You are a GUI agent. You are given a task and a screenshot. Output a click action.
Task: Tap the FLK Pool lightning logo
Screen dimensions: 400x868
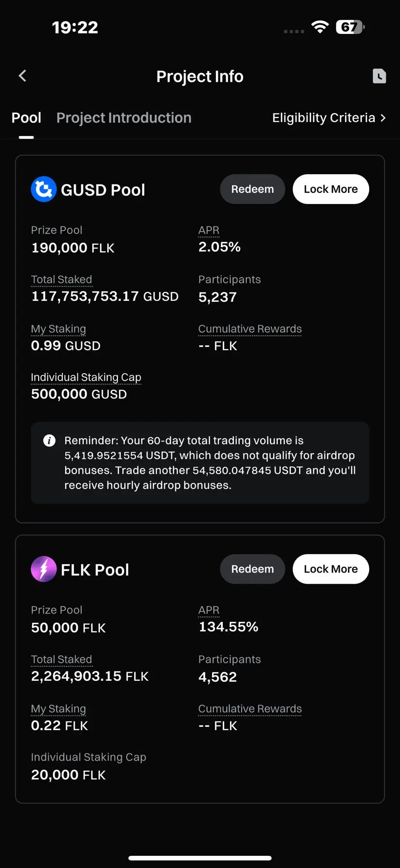click(43, 569)
